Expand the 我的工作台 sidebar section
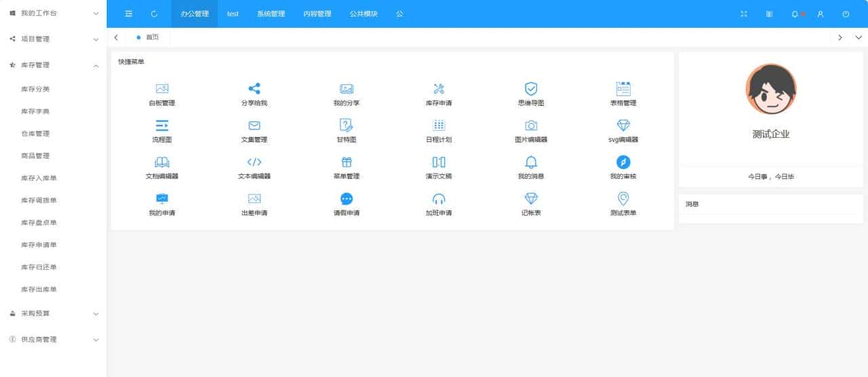868x377 pixels. point(54,13)
